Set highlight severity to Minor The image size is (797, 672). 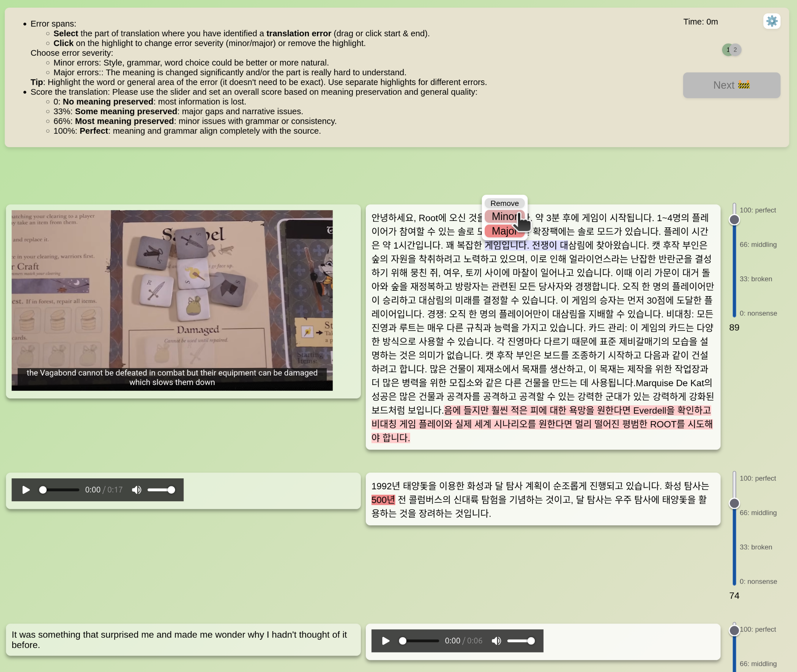pos(503,217)
